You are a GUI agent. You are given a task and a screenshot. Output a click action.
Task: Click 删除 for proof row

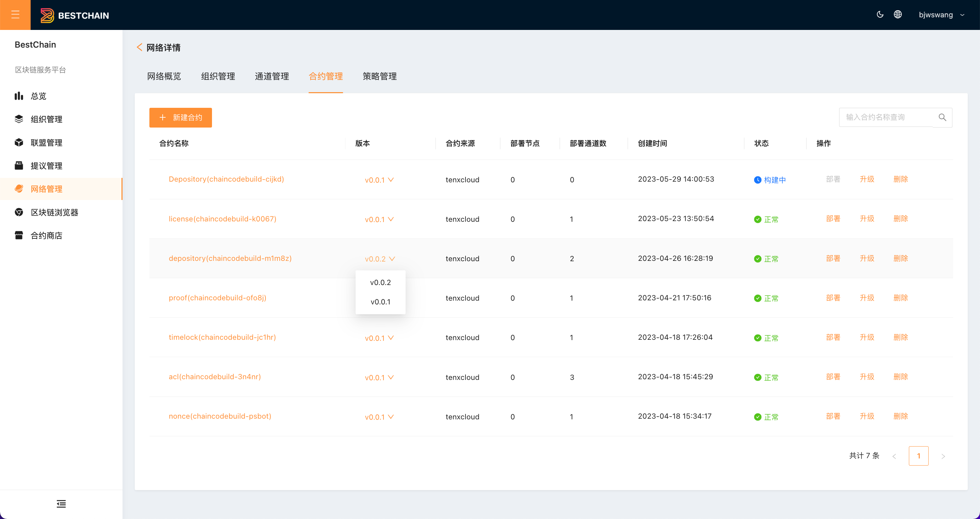click(x=900, y=298)
